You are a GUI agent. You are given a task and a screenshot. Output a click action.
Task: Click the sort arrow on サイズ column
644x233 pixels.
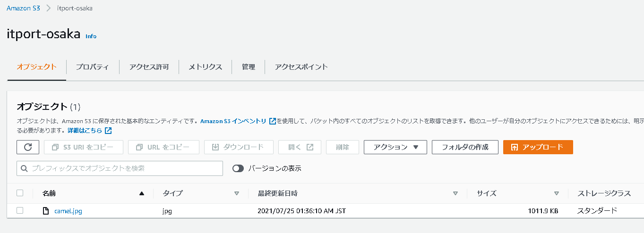pos(557,193)
